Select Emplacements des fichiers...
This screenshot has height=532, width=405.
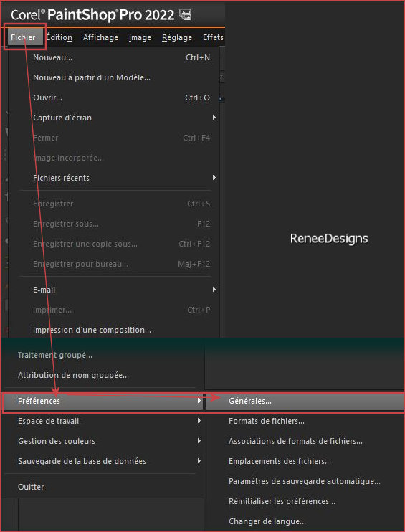pos(304,461)
